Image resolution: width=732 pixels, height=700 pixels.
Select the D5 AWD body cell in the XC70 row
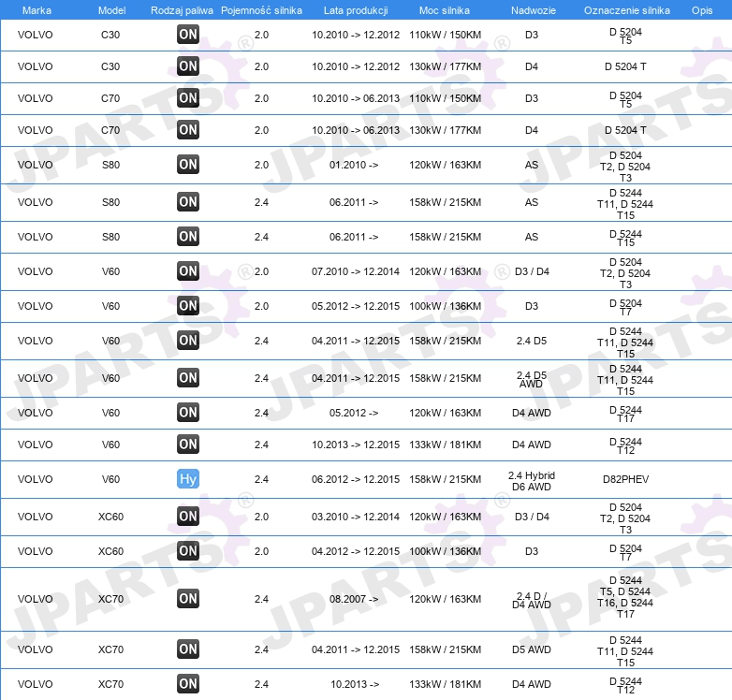coord(532,649)
